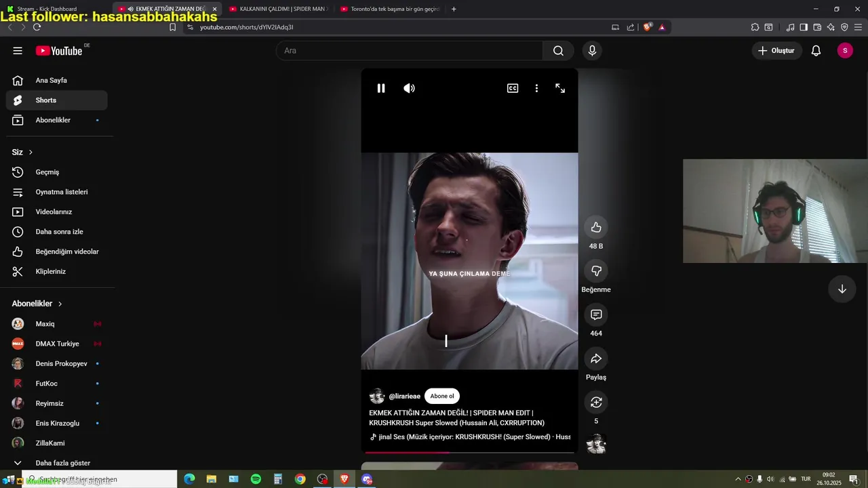Image resolution: width=868 pixels, height=488 pixels.
Task: Seek using the Short's red progress bar
Action: pos(469,452)
